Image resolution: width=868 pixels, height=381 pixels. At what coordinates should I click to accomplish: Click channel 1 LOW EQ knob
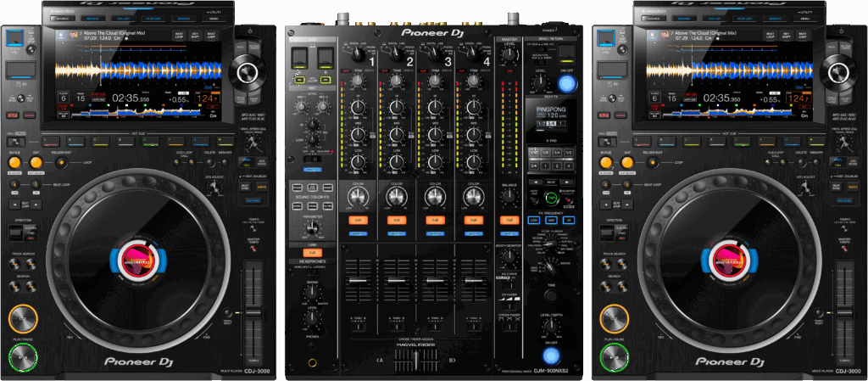[x=359, y=162]
